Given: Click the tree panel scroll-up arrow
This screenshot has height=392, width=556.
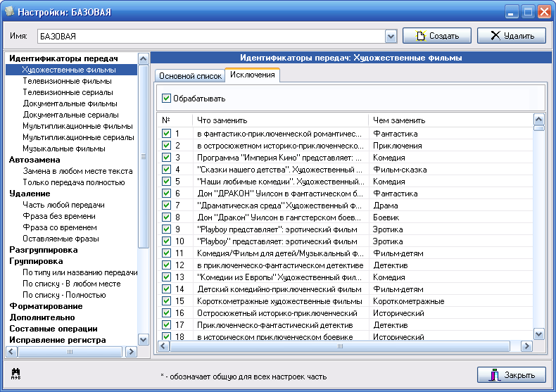Looking at the screenshot, I should click(144, 58).
